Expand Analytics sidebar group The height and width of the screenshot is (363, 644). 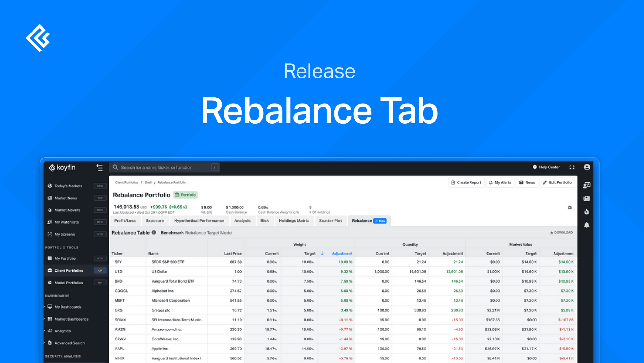(x=44, y=331)
